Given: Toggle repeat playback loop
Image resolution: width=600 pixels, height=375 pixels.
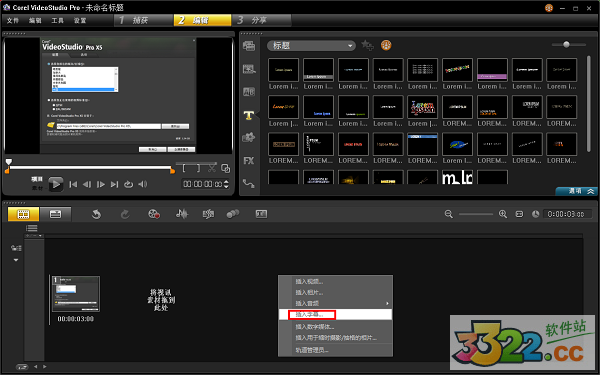Looking at the screenshot, I should [x=128, y=184].
